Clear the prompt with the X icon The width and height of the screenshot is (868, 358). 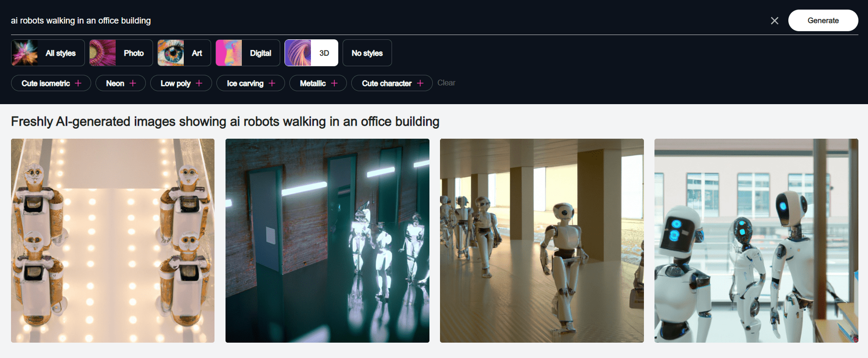(774, 21)
